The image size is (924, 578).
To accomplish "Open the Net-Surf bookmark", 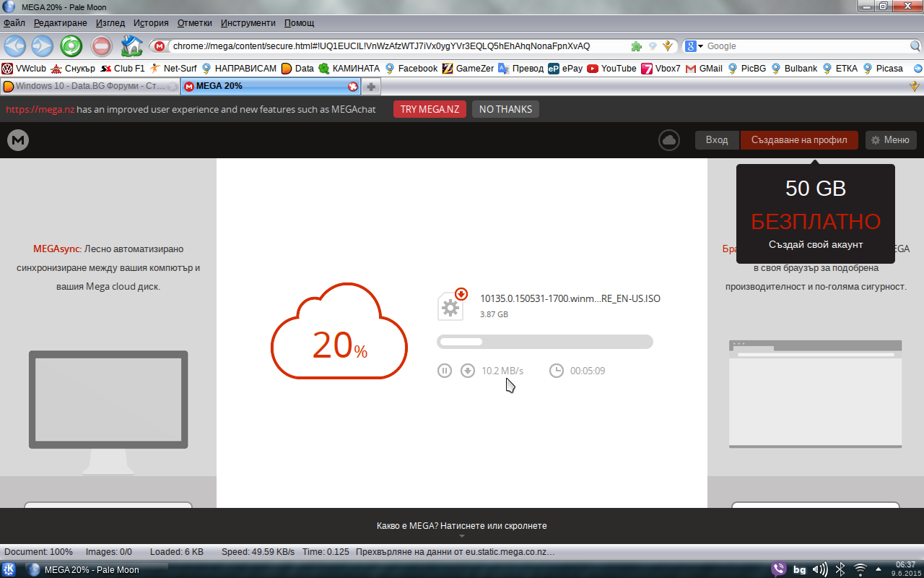I will (x=173, y=69).
